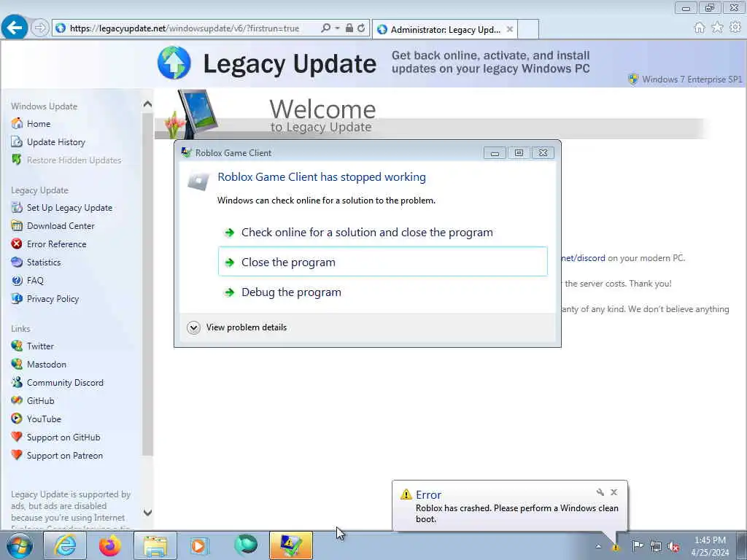
Task: Choose Check online for a solution option
Action: (382, 233)
